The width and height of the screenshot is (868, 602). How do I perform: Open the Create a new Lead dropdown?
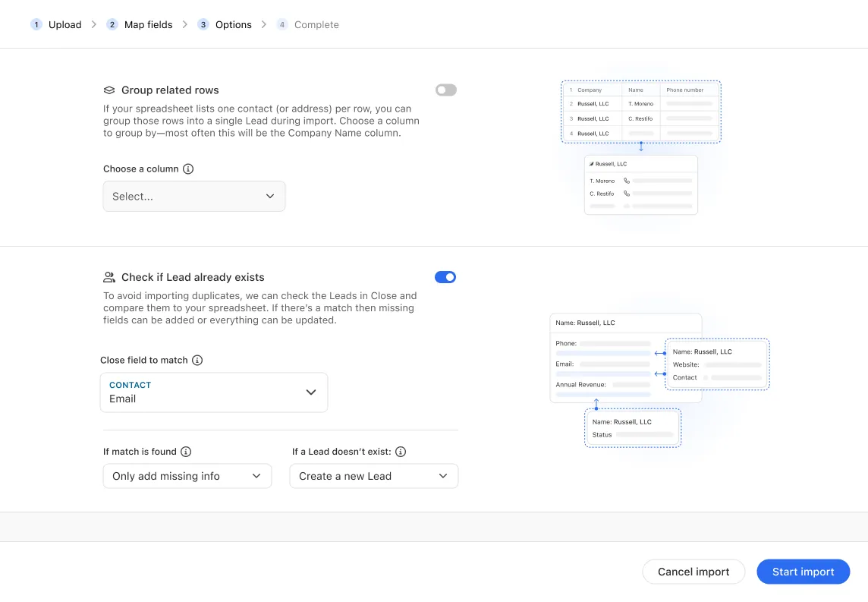pos(373,476)
